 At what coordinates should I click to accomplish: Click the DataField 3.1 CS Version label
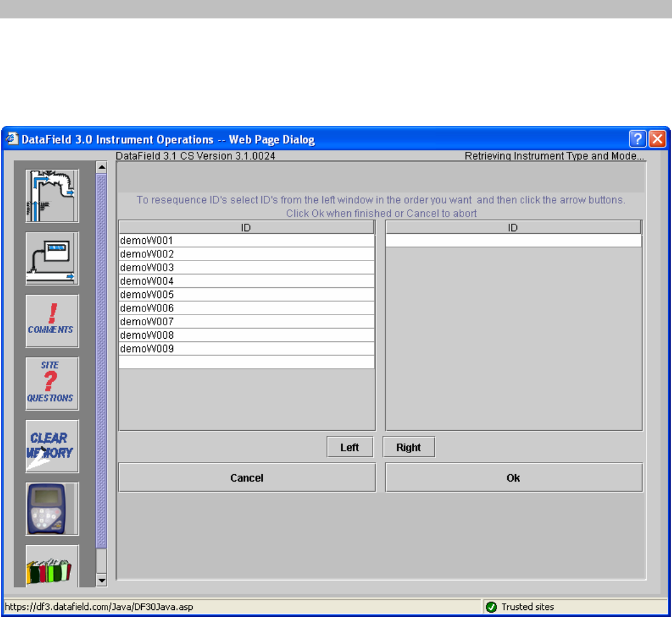[x=195, y=156]
